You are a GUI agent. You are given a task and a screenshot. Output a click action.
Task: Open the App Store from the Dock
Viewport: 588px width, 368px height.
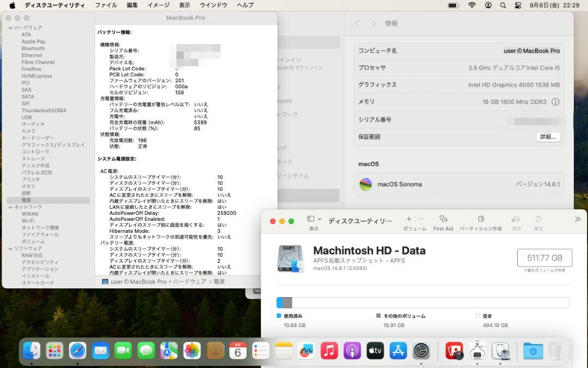398,351
